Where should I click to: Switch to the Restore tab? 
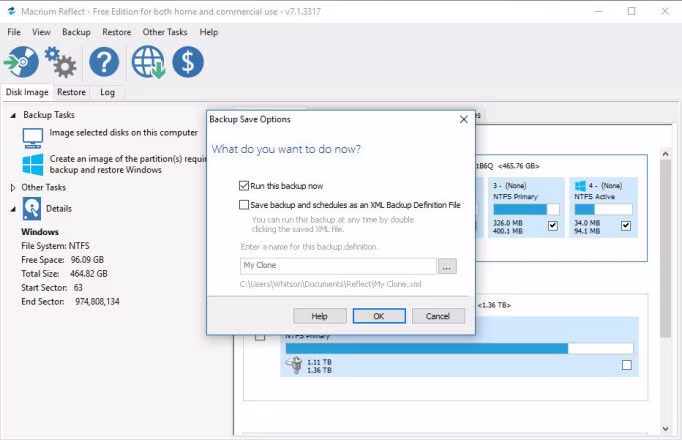click(x=71, y=92)
